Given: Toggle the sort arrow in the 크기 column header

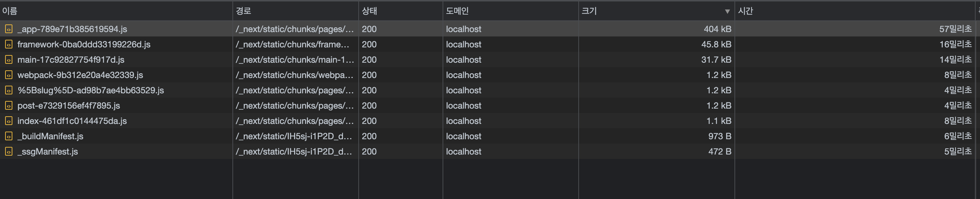Looking at the screenshot, I should [727, 11].
